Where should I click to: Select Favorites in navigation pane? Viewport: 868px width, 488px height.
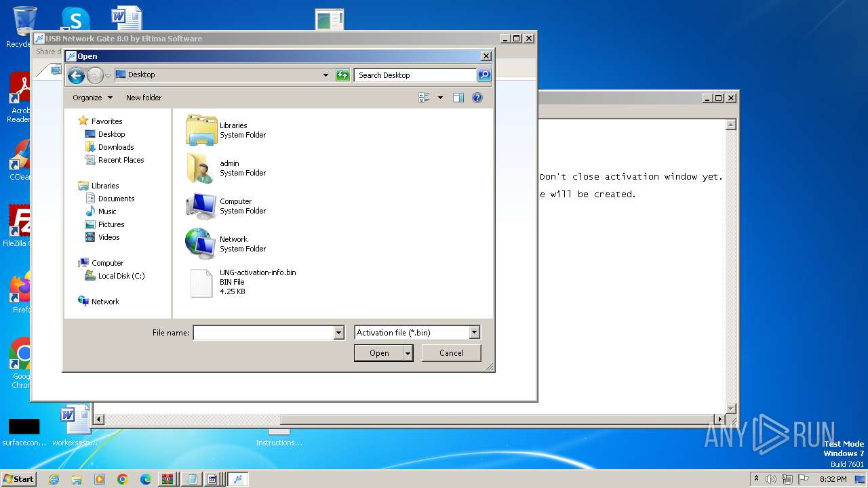107,121
